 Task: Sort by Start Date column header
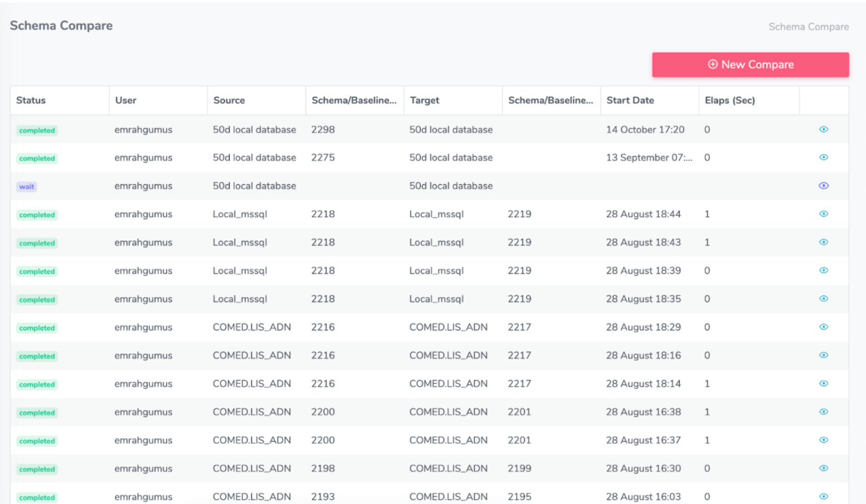click(x=630, y=100)
